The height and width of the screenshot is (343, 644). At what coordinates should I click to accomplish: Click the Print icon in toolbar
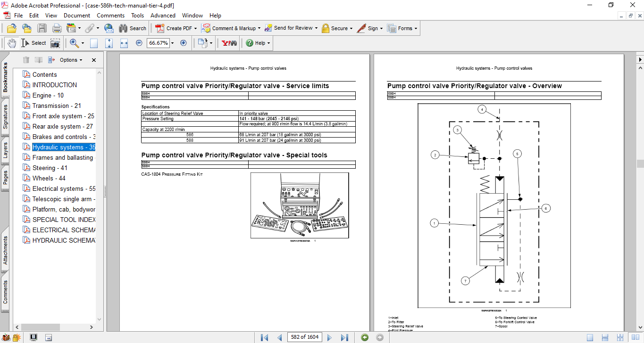point(57,28)
